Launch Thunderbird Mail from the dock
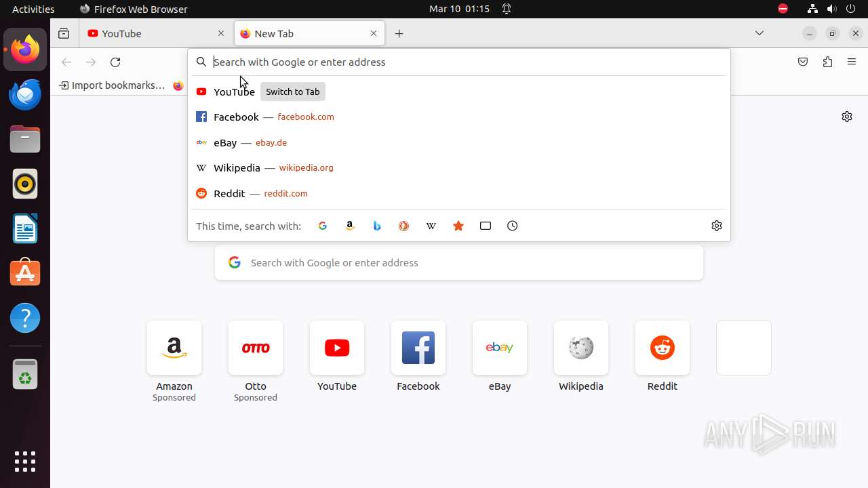This screenshot has height=488, width=868. pos(25,94)
